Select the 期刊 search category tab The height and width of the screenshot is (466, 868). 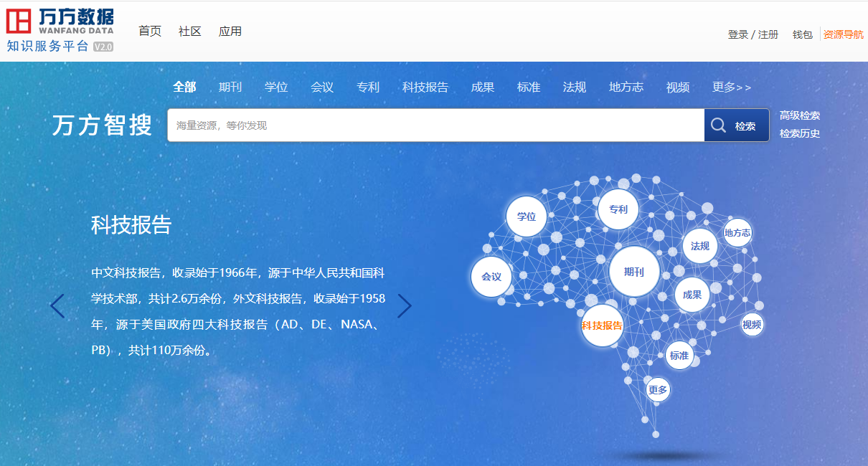230,87
